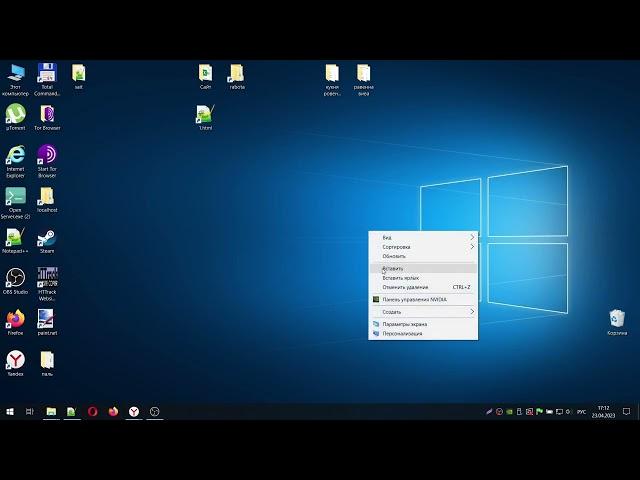Select the Tor Browser folder icon

coord(47,118)
